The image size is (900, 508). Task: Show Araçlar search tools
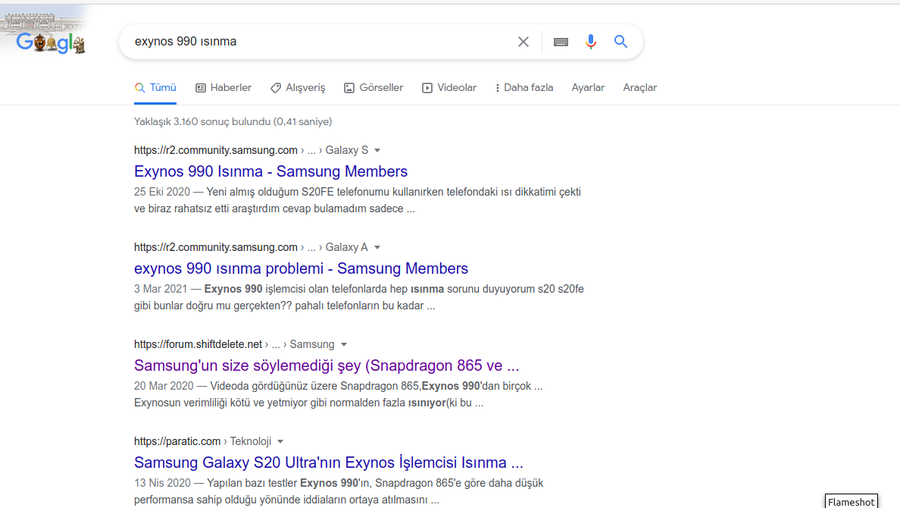tap(640, 88)
